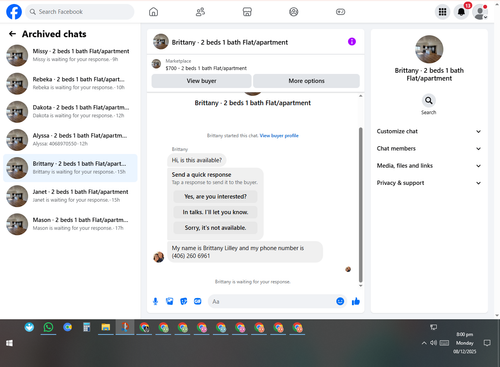Expand the Privacy & support section
This screenshot has width=500, height=367.
pos(429,183)
